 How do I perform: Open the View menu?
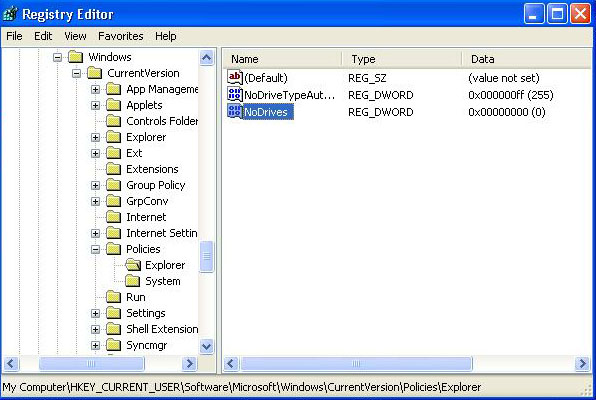[75, 36]
